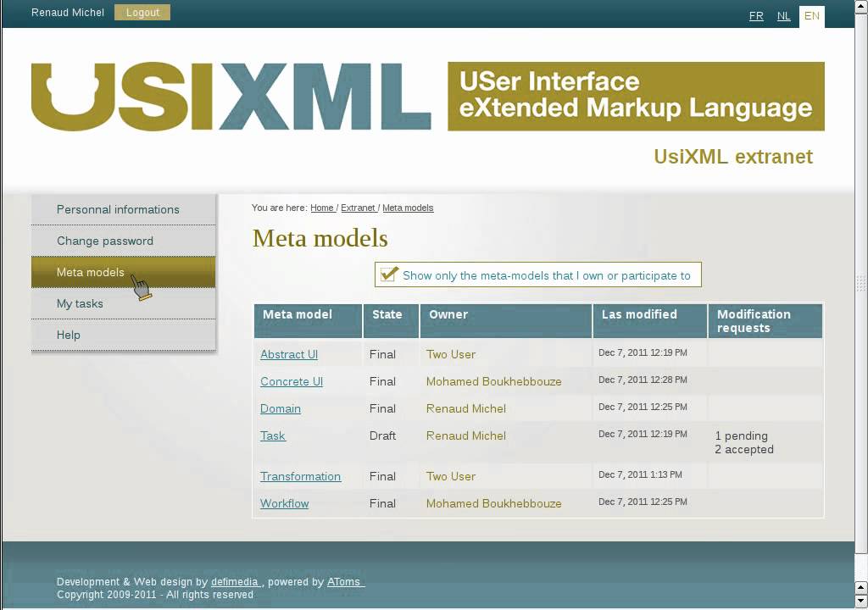Click Meta models breadcrumb link
Image resolution: width=868 pixels, height=610 pixels.
408,208
